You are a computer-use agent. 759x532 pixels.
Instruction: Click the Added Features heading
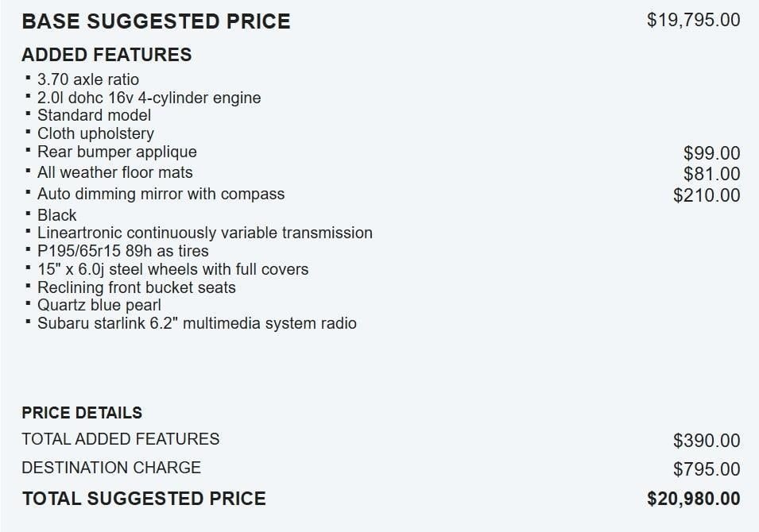(x=106, y=55)
